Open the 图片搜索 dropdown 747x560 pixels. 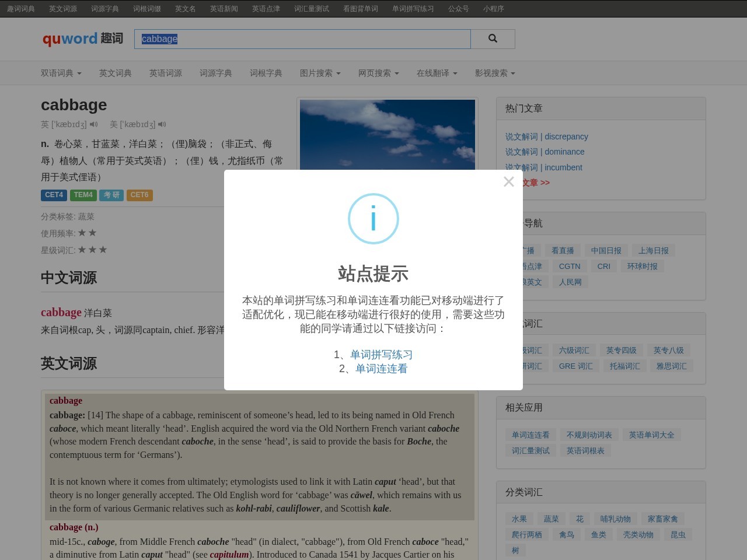click(320, 73)
